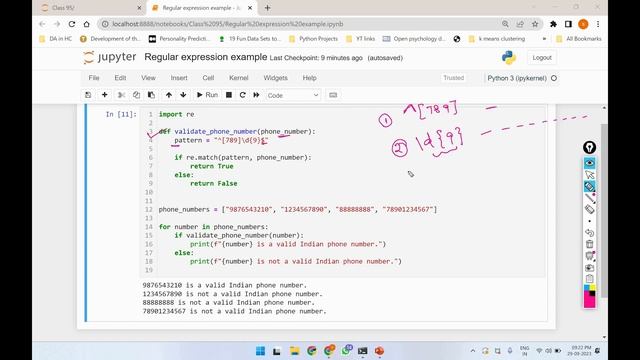Open File Explorer from taskbar
This screenshot has height=360, width=640.
[294, 351]
